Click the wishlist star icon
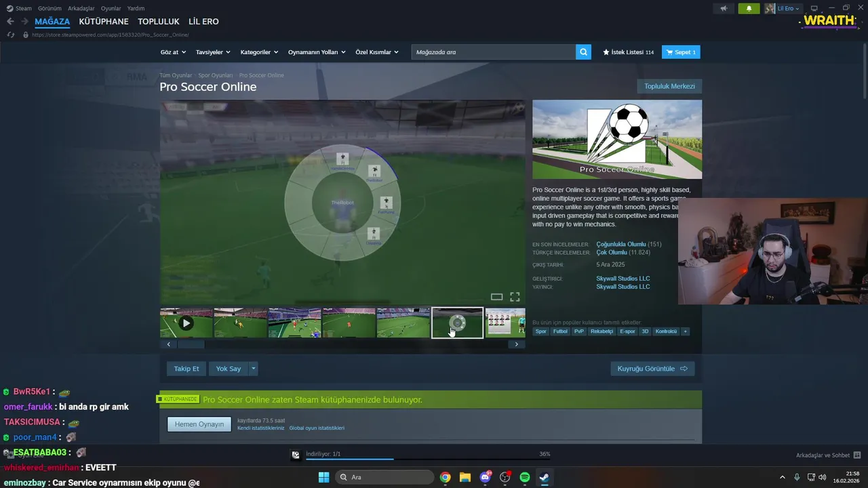This screenshot has height=488, width=868. point(606,52)
